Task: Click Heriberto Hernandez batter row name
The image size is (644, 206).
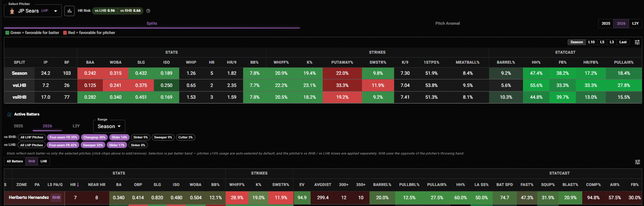Action: pyautogui.click(x=29, y=197)
